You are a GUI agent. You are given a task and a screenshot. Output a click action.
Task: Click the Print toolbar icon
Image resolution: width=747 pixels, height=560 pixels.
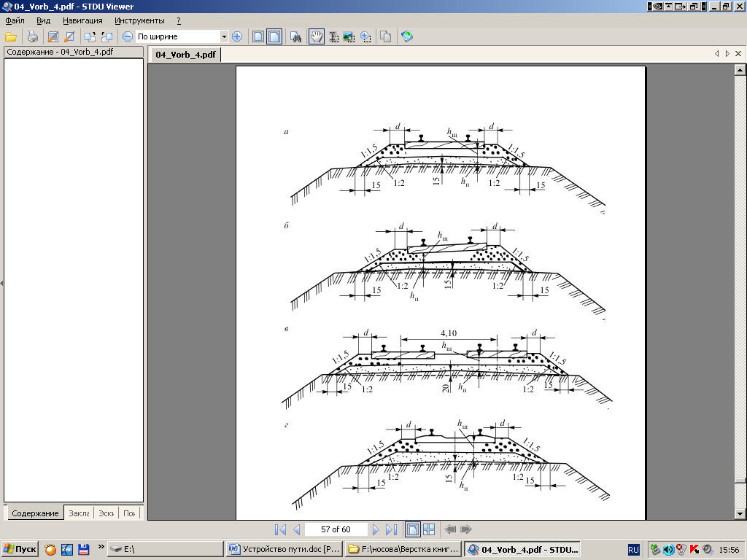click(x=32, y=36)
